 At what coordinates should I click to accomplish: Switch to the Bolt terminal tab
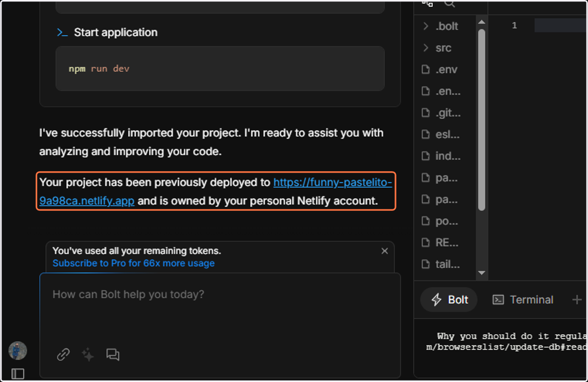(x=449, y=300)
